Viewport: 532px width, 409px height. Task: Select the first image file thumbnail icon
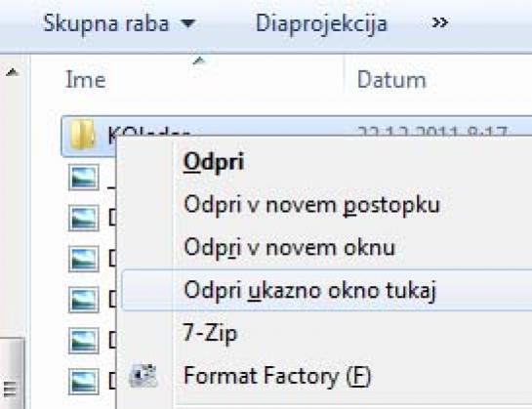[84, 178]
